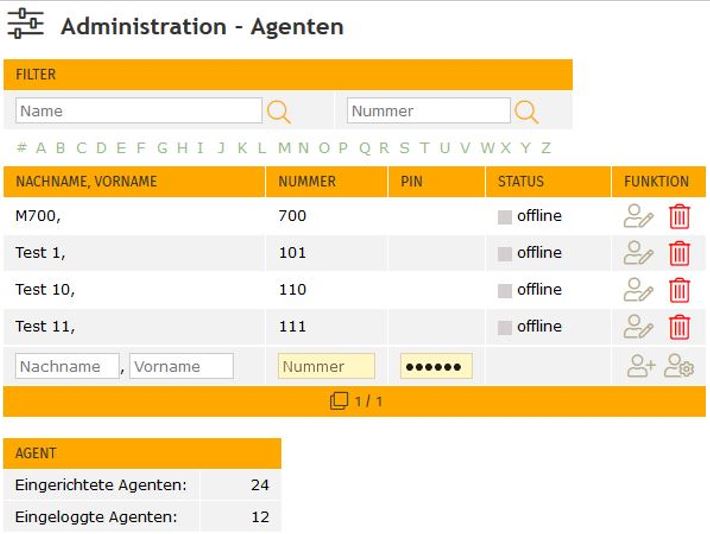The image size is (710, 534).
Task: Focus the Name filter input field
Action: click(139, 111)
